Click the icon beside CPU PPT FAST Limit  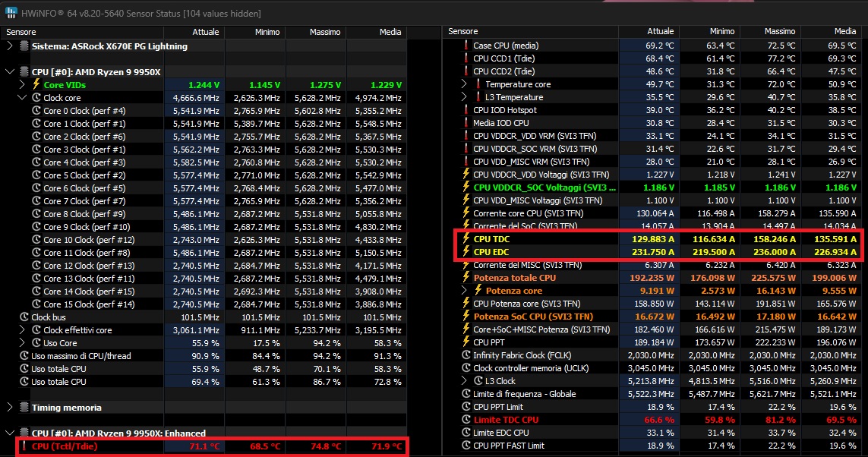[466, 446]
